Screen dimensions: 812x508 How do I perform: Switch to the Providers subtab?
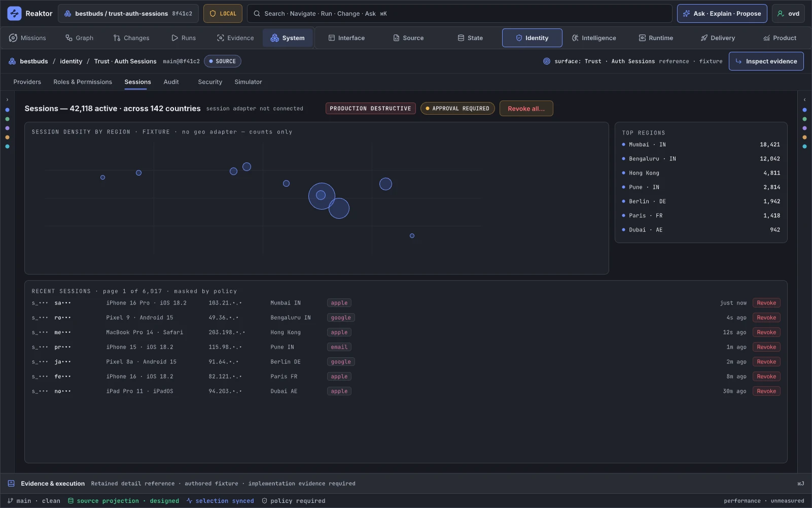click(27, 82)
